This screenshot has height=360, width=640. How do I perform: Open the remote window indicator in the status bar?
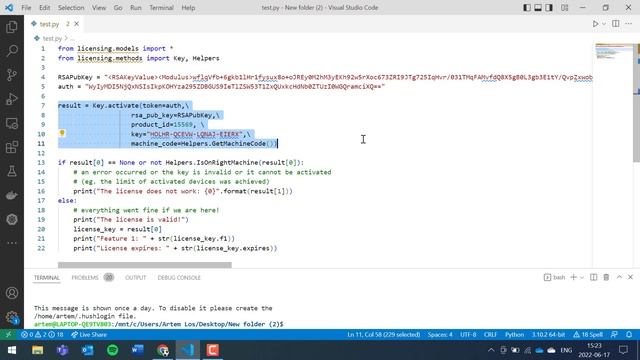[8, 335]
